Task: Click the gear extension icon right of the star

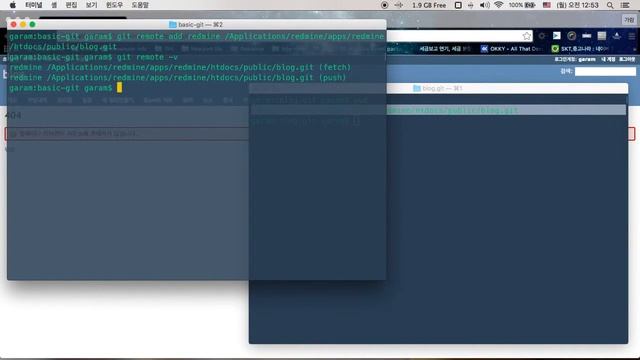Action: coord(542,36)
